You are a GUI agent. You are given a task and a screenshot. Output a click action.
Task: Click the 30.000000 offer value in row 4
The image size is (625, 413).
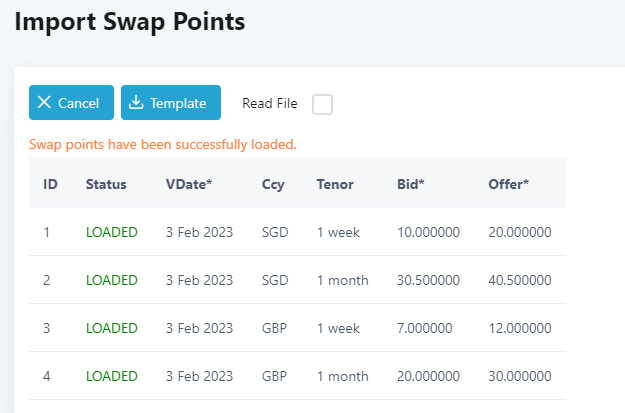coord(520,376)
